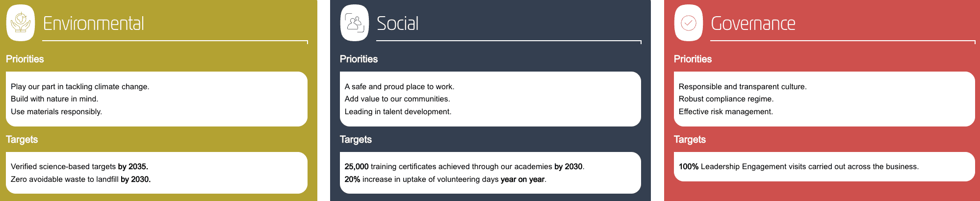Select the Governance heading

753,24
